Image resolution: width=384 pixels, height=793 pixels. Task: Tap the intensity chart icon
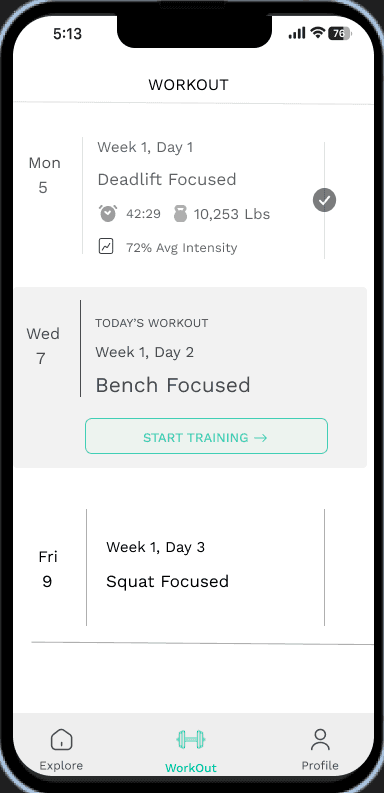(106, 247)
